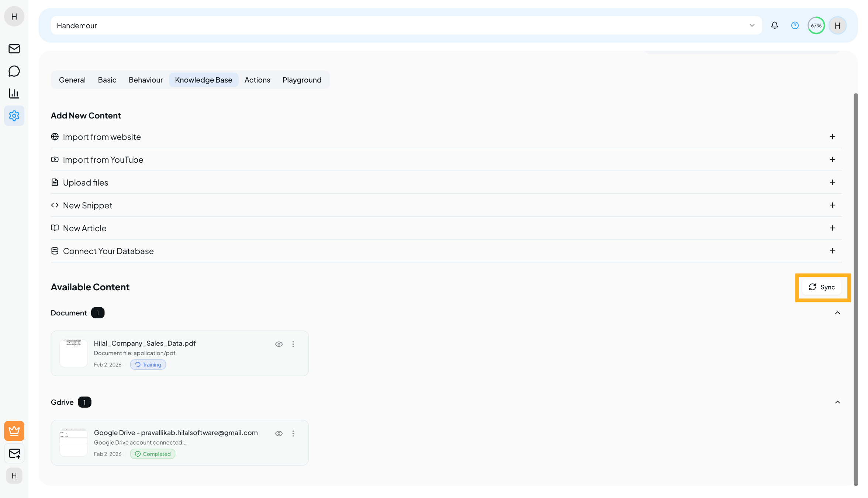Viewport: 868px width, 498px height.
Task: Open the chat conversations sidebar icon
Action: click(14, 71)
